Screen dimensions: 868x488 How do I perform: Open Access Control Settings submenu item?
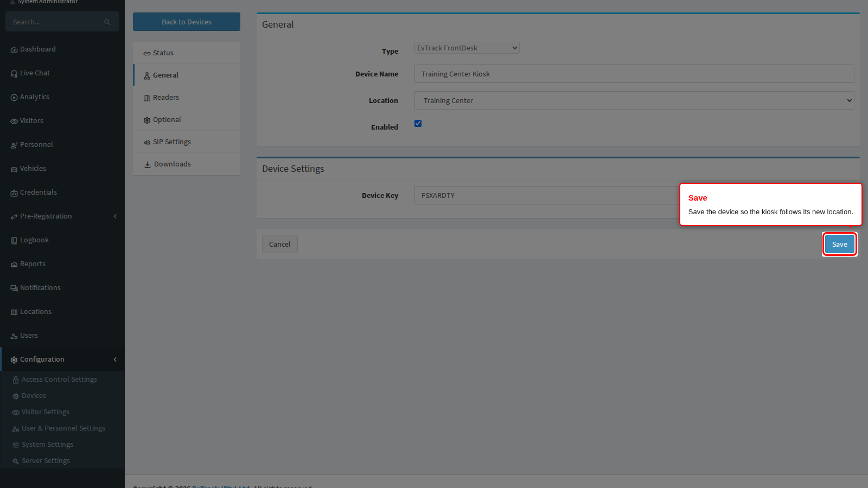(x=62, y=380)
